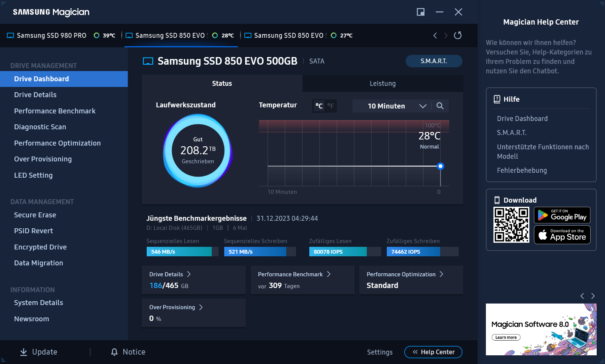
Task: Click the App Store badge
Action: tap(562, 235)
